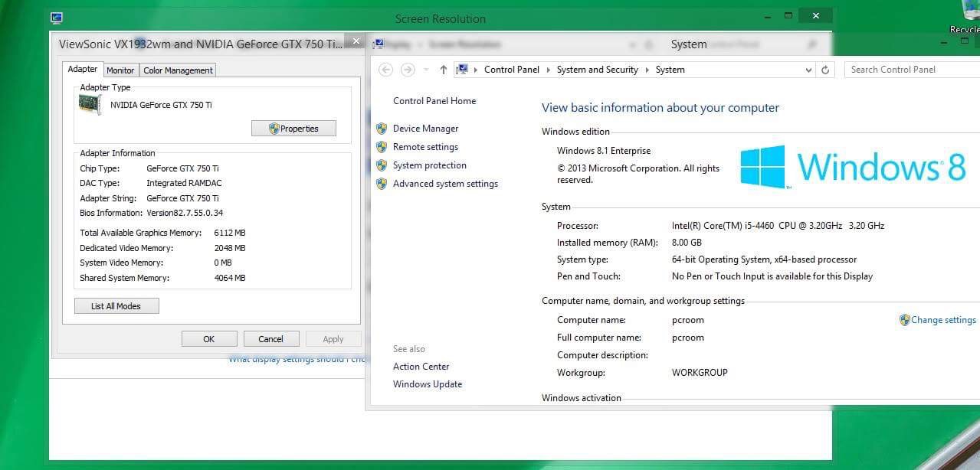Refresh the System control panel page
The width and height of the screenshot is (980, 470).
[x=825, y=70]
